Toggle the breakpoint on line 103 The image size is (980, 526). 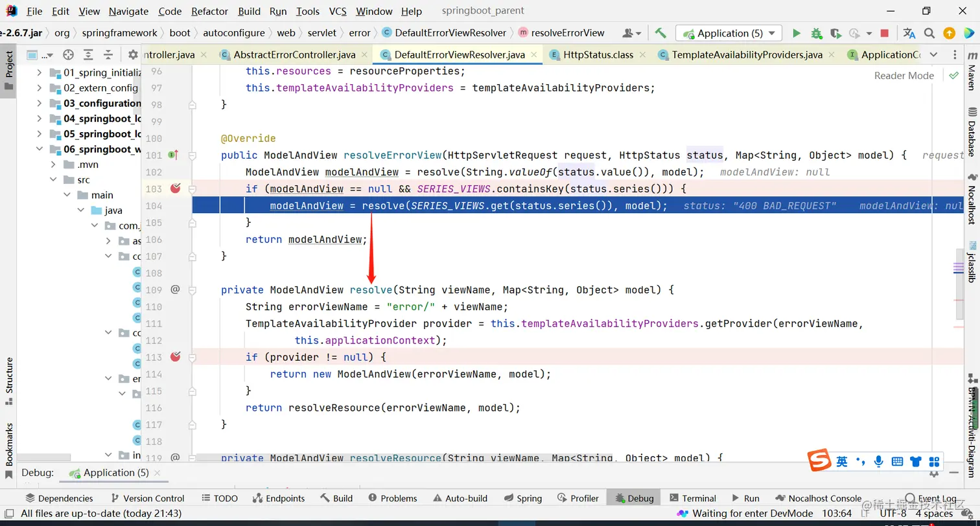point(175,189)
